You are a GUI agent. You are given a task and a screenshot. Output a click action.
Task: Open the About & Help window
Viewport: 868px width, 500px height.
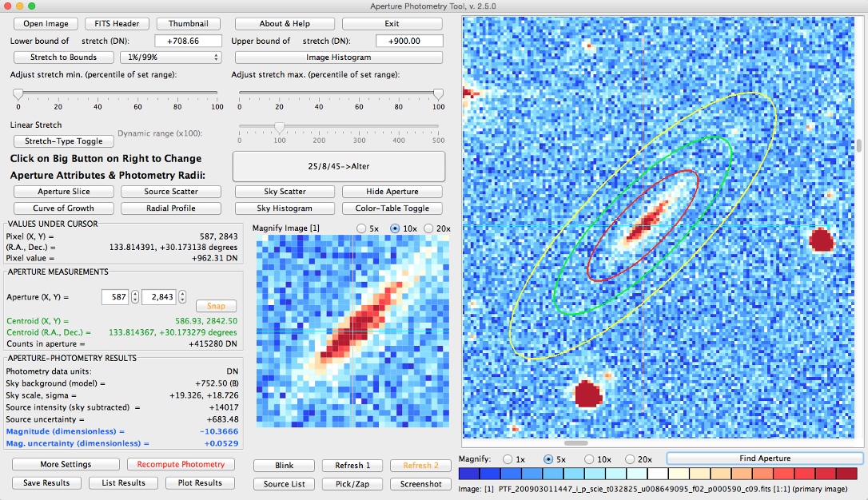285,23
